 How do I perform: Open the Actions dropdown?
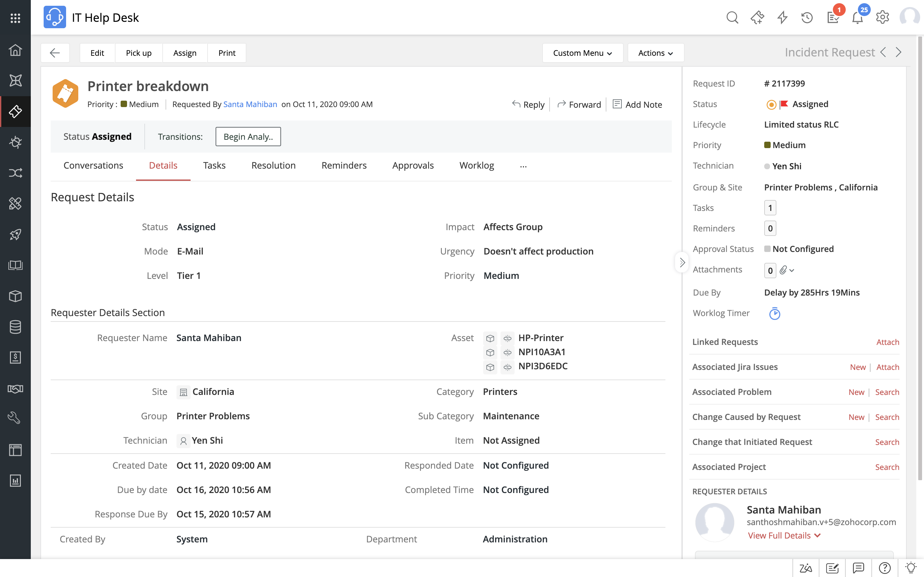click(655, 53)
